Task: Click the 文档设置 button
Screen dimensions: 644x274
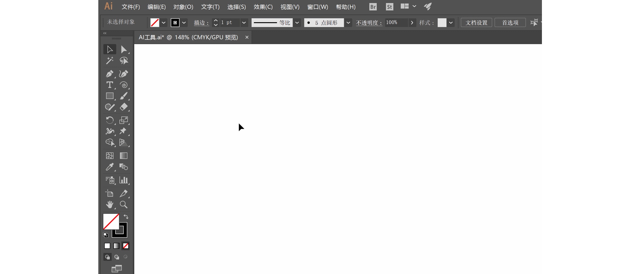Action: click(x=477, y=23)
